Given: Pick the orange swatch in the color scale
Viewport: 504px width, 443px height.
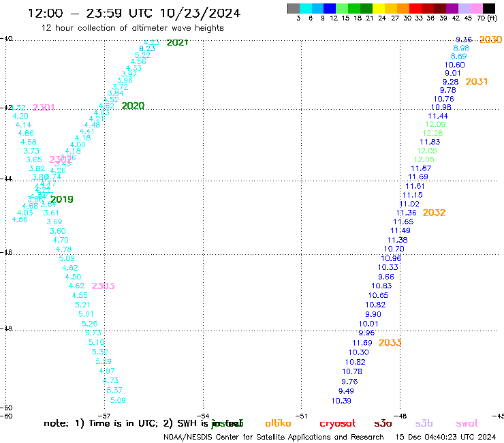Looking at the screenshot, I should coord(403,8).
